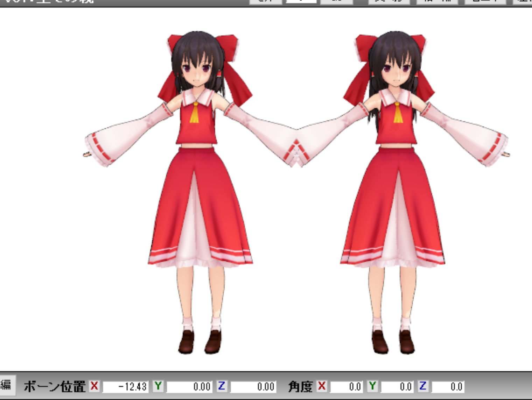Click the blue Z label of bone position
532x400 pixels.
[x=222, y=386]
